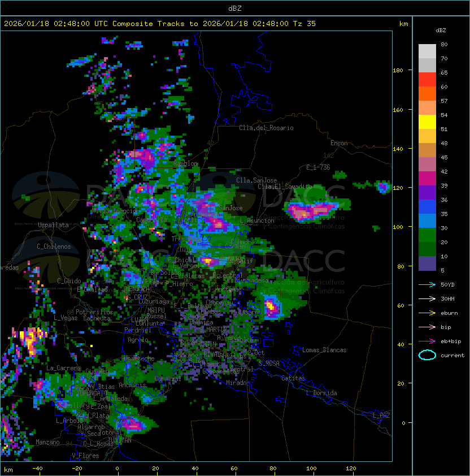Pick the mauve 42-45 dBZ swatch
Image resolution: width=470 pixels, height=476 pixels.
(427, 165)
